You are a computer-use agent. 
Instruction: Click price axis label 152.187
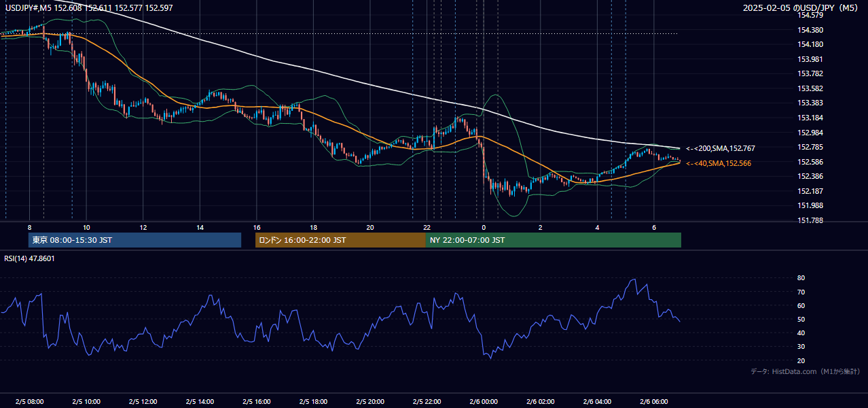810,191
